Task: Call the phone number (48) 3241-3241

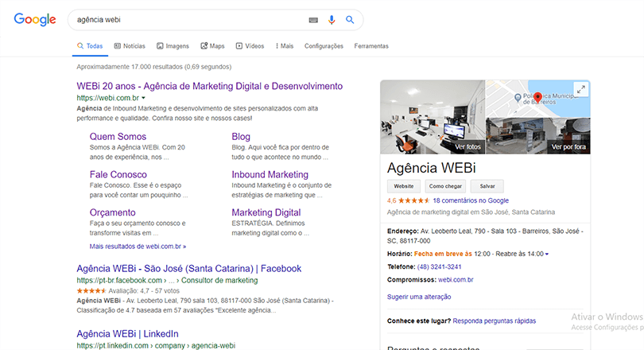Action: point(439,267)
